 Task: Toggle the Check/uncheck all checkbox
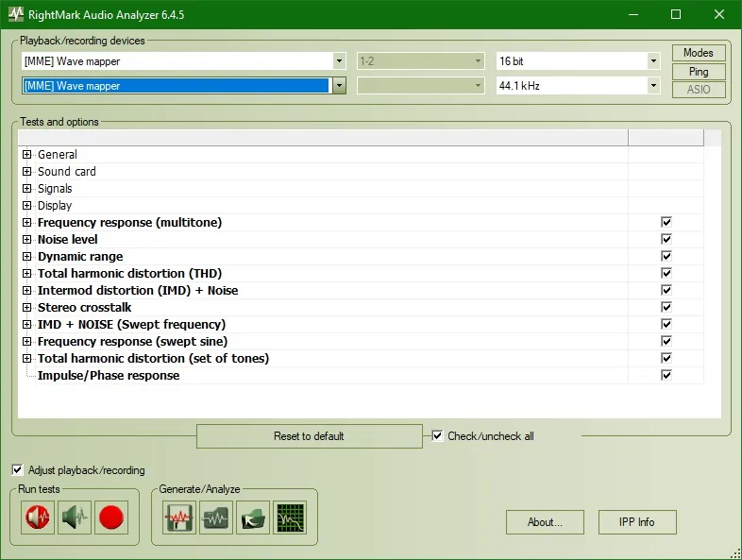pos(437,436)
